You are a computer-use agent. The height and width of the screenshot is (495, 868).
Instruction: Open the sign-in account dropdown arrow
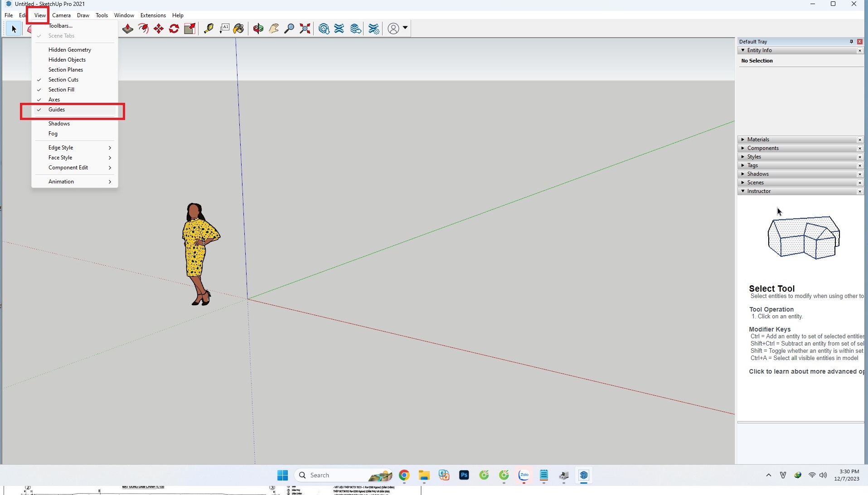point(405,29)
